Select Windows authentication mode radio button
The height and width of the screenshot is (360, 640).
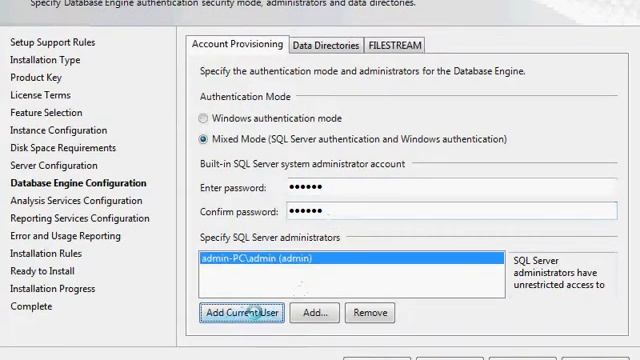(203, 118)
